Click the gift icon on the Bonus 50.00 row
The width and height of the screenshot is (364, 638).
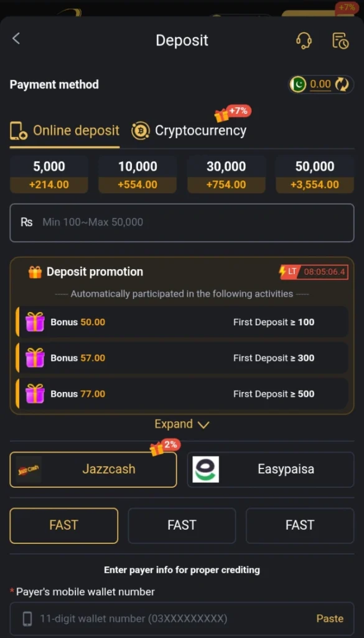click(x=34, y=321)
